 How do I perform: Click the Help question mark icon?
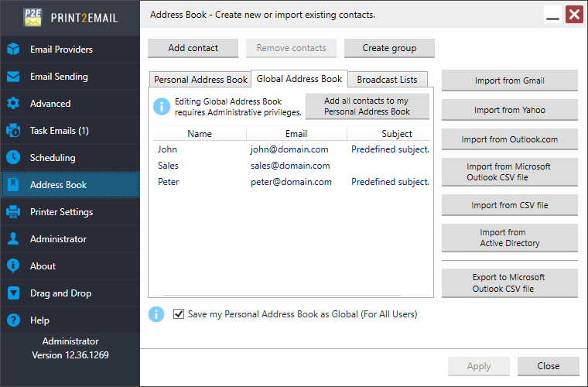point(13,320)
